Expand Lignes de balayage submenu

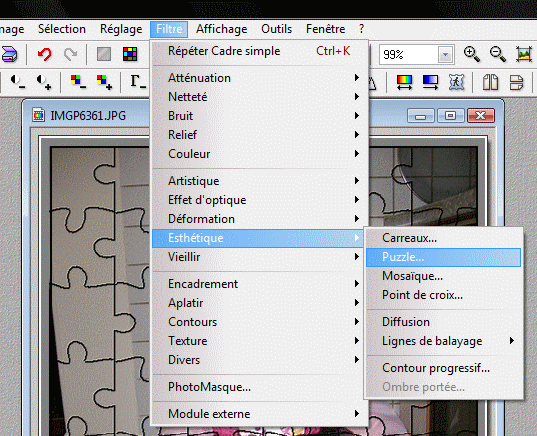(x=444, y=341)
